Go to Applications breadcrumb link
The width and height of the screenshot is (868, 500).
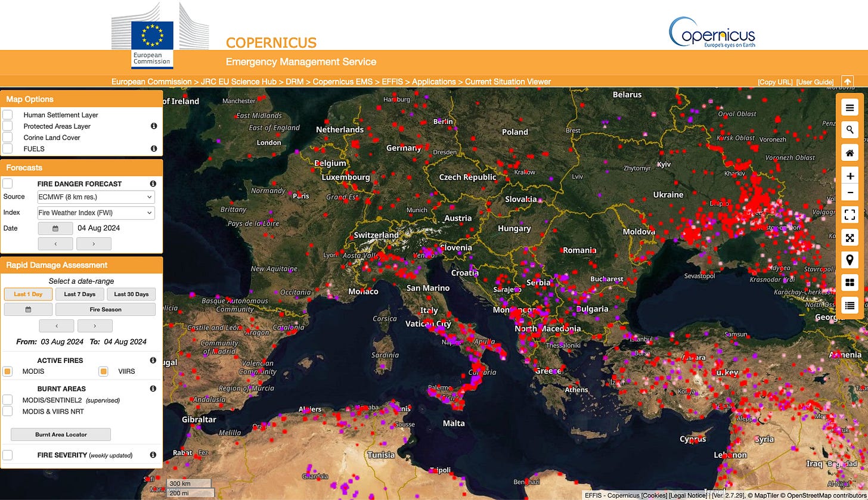(434, 82)
